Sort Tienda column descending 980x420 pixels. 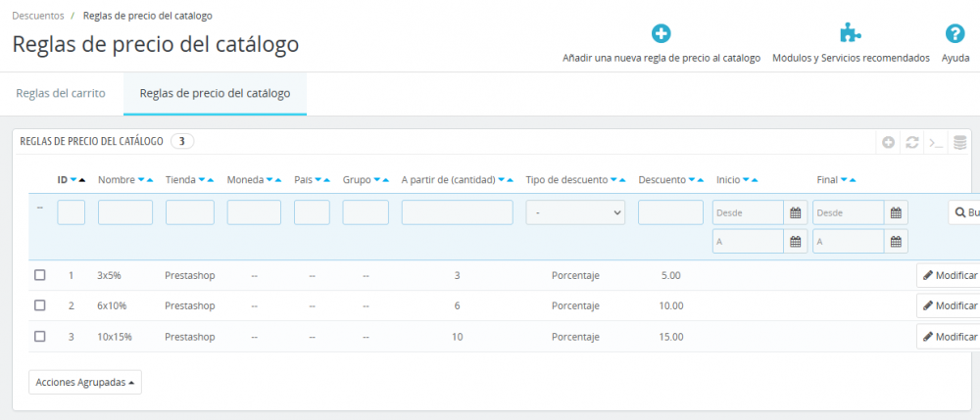tap(202, 180)
